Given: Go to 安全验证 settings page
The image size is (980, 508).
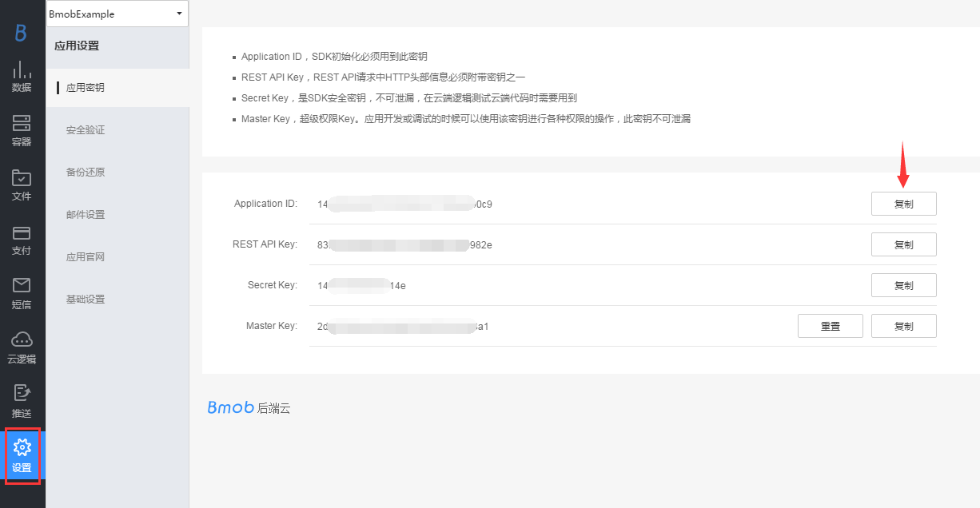Looking at the screenshot, I should [86, 130].
